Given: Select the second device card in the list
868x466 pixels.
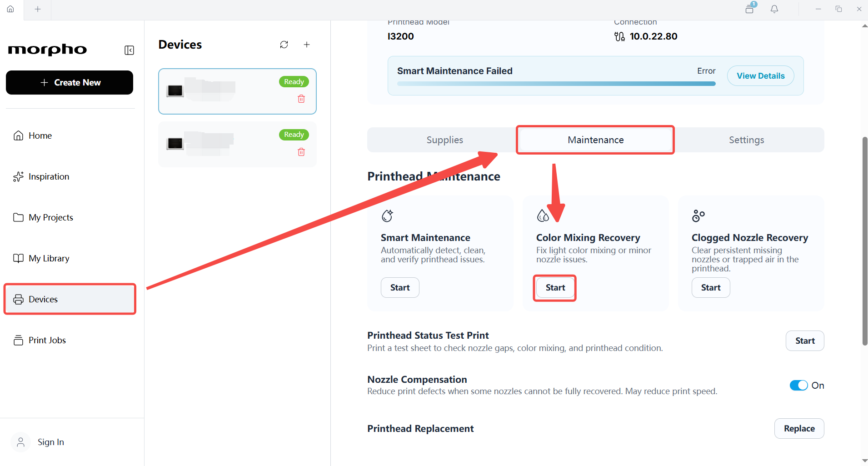Looking at the screenshot, I should (x=237, y=145).
